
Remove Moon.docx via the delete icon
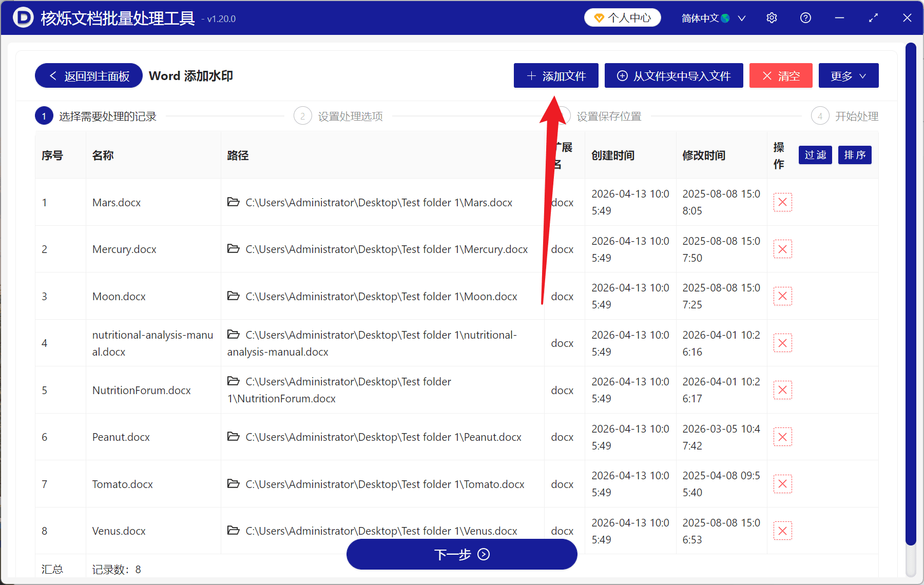pos(782,296)
